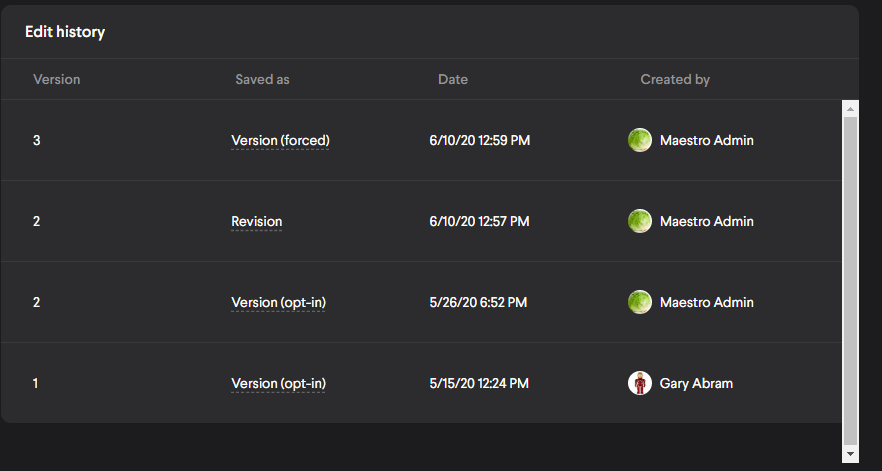Click Version (opt-in) on the 5/15/20 row

tap(278, 383)
